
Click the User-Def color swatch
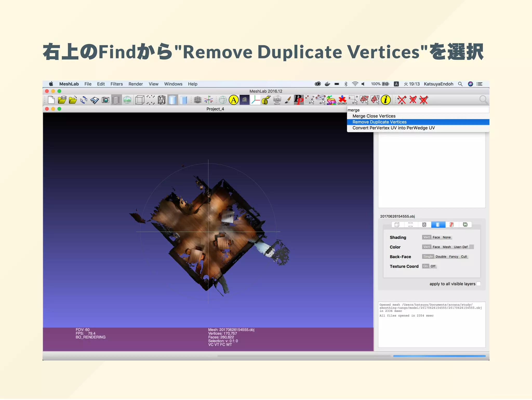[471, 247]
